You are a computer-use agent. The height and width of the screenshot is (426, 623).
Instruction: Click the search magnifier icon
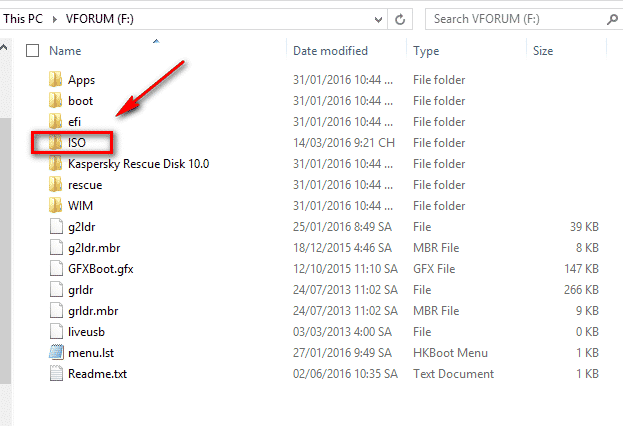pyautogui.click(x=612, y=19)
